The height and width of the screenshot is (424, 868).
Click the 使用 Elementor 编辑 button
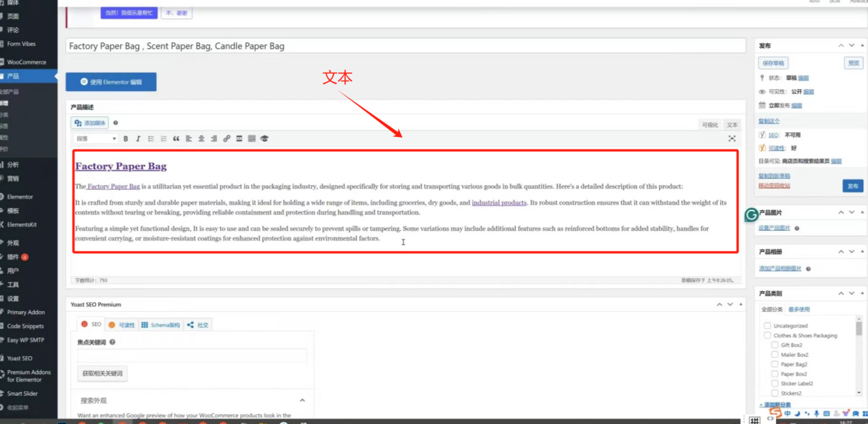111,82
